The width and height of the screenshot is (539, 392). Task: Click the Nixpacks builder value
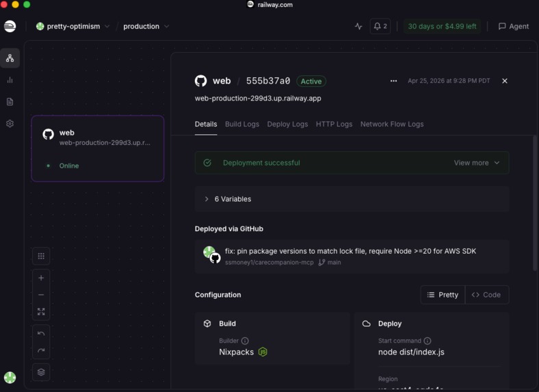pyautogui.click(x=236, y=352)
